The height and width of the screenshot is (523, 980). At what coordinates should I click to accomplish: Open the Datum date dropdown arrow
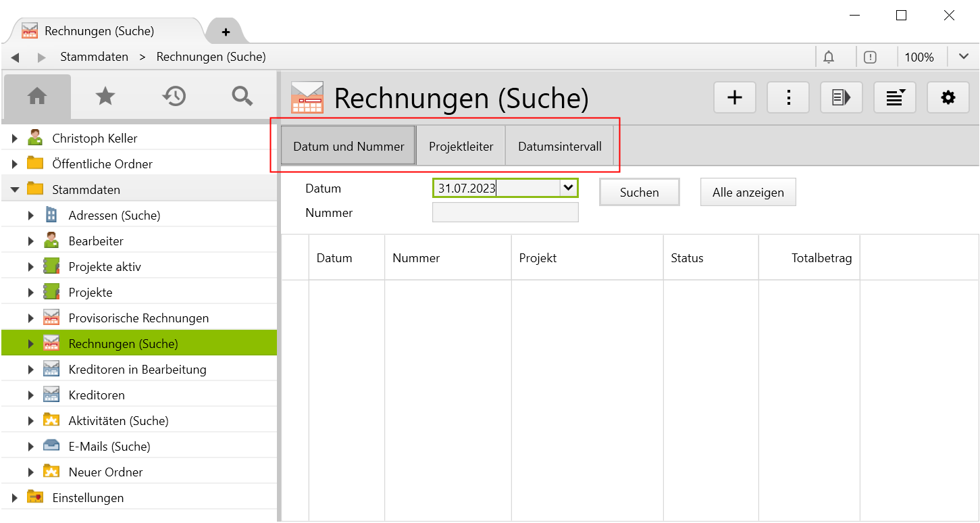(x=569, y=189)
